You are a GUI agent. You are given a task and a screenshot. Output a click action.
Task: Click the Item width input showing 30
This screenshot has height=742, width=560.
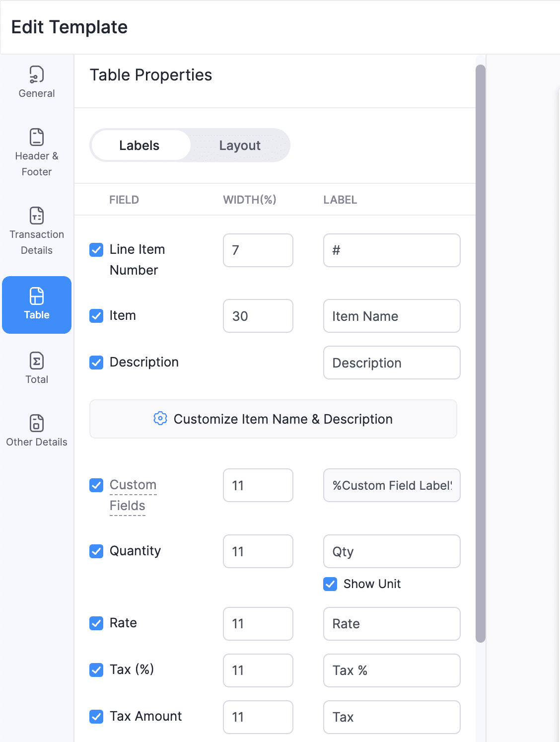pos(258,316)
